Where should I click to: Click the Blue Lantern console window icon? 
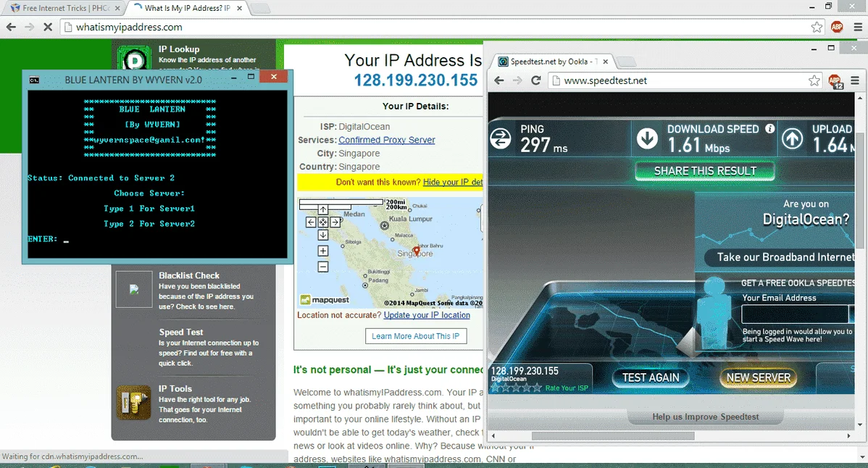(34, 80)
